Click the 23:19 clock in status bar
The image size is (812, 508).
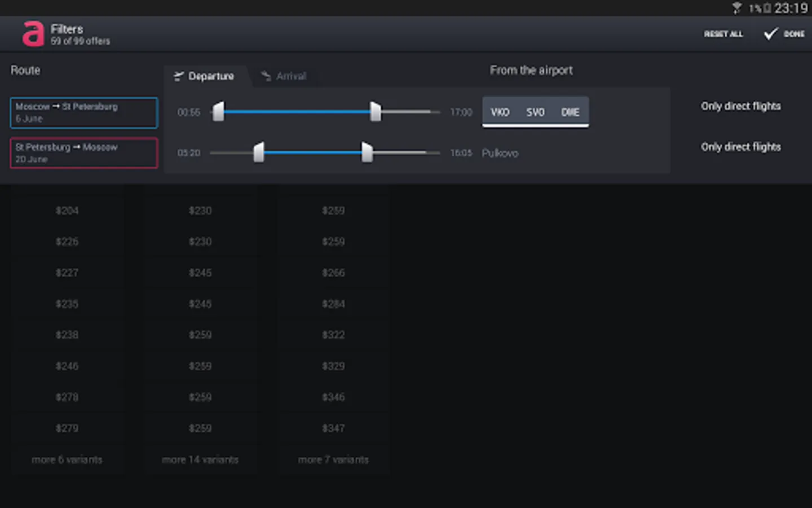coord(791,8)
